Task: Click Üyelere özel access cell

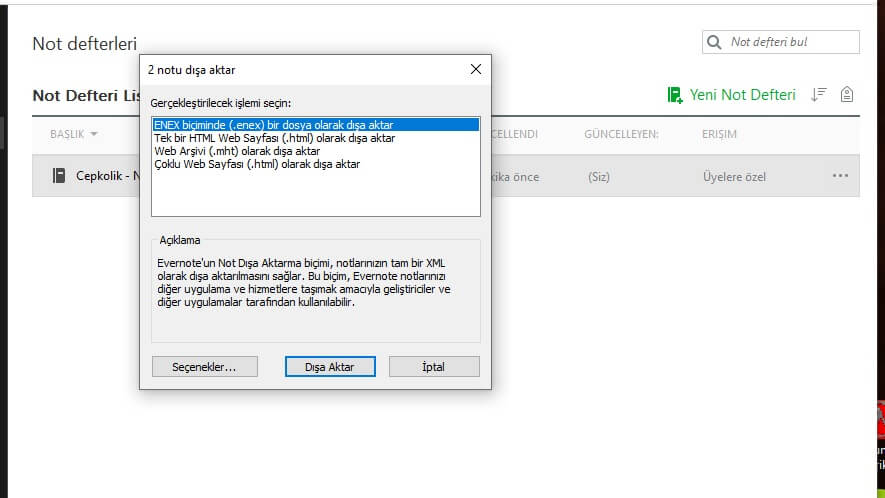Action: click(734, 177)
